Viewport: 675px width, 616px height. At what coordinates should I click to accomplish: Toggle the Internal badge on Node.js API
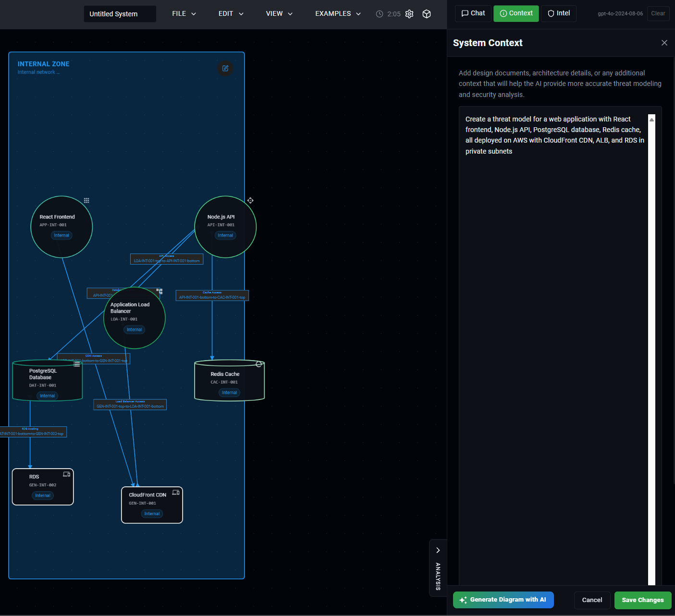(x=225, y=235)
